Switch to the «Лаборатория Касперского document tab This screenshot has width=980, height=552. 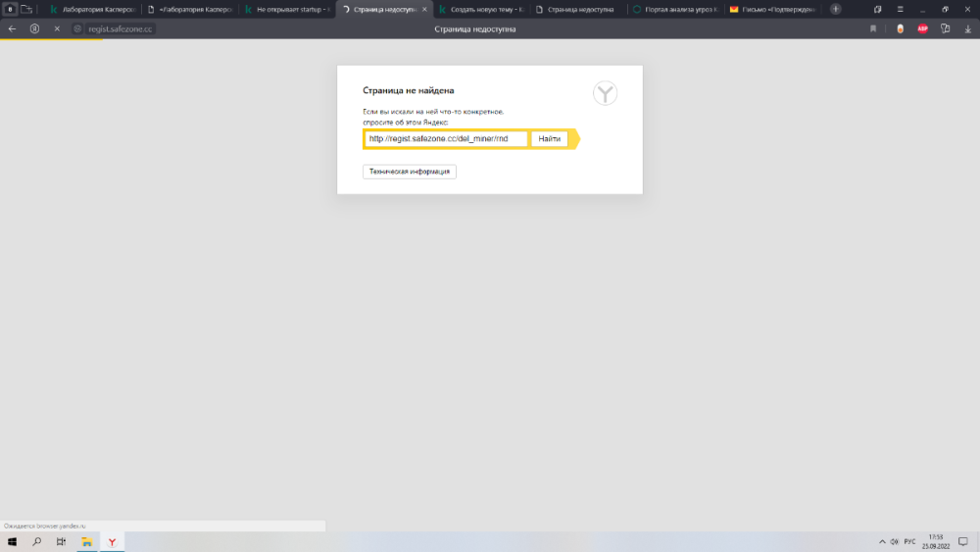coord(190,10)
